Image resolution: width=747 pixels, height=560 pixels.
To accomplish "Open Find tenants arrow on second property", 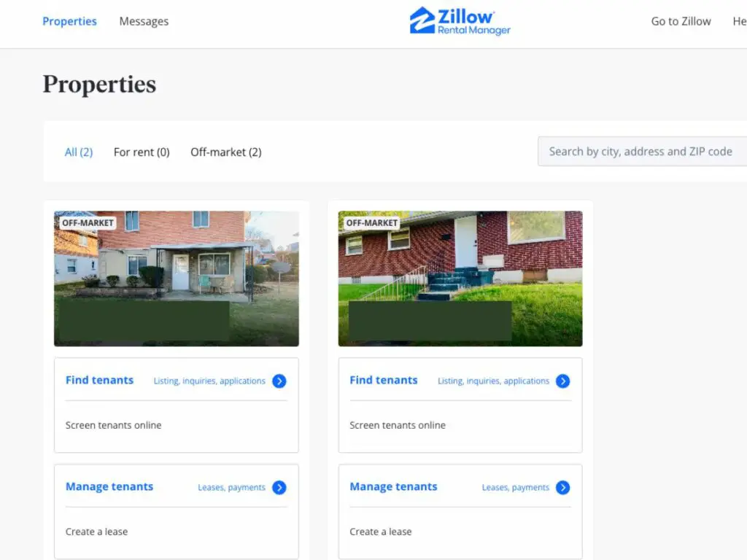I will pyautogui.click(x=562, y=381).
